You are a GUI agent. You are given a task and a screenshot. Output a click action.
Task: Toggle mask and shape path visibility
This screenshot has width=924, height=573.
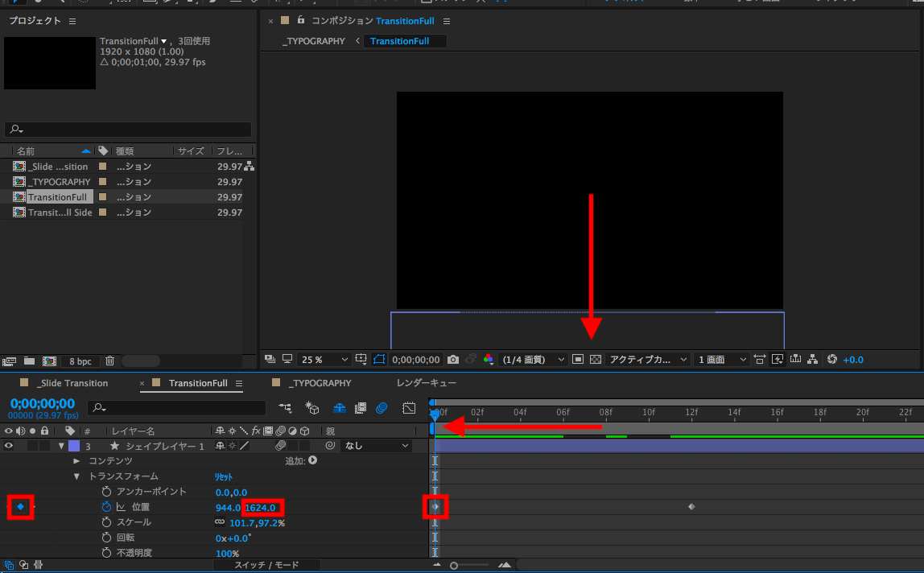pyautogui.click(x=379, y=359)
